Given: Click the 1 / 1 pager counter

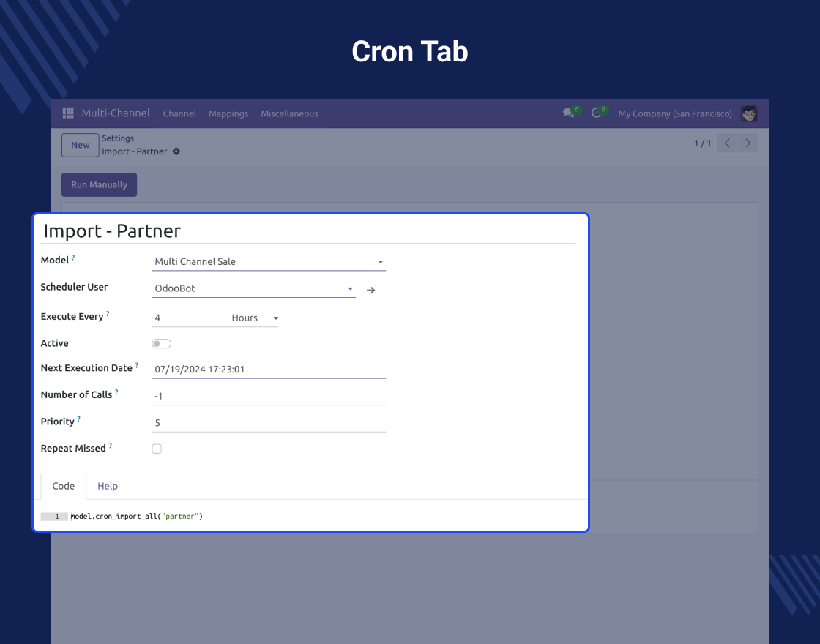Looking at the screenshot, I should tap(702, 143).
